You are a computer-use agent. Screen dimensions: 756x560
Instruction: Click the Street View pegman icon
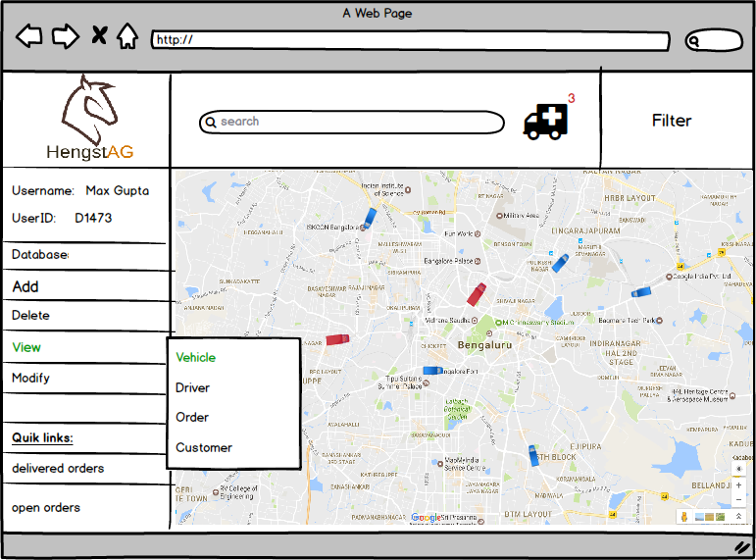[684, 517]
